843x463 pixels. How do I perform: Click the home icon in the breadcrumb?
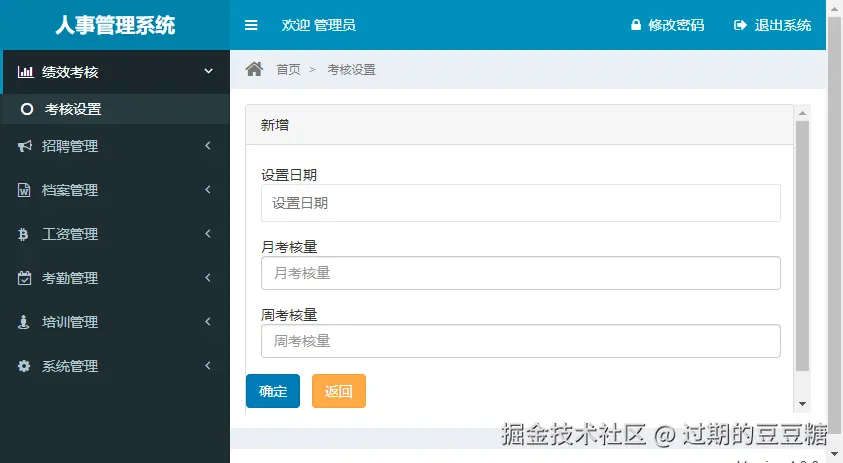[x=254, y=69]
